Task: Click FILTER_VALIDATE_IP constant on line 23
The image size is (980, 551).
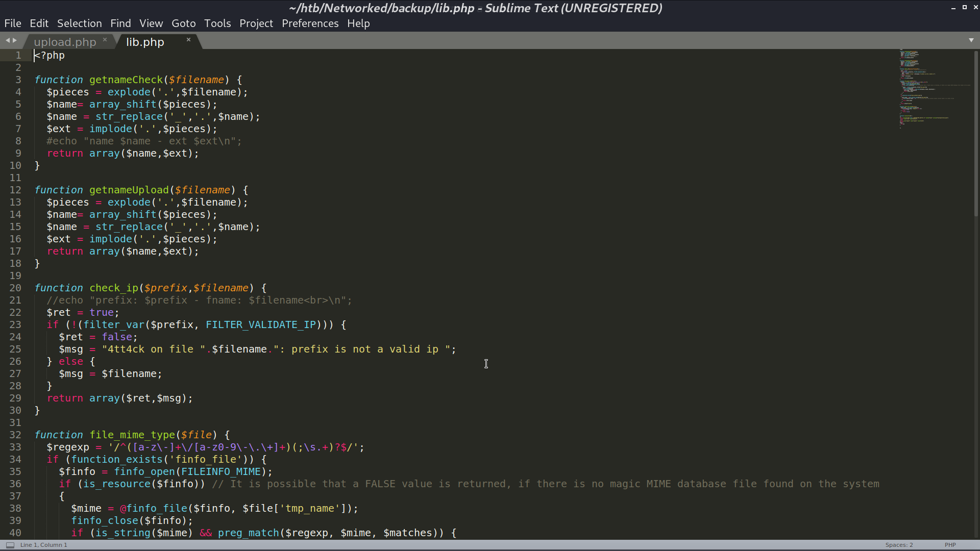Action: (261, 324)
